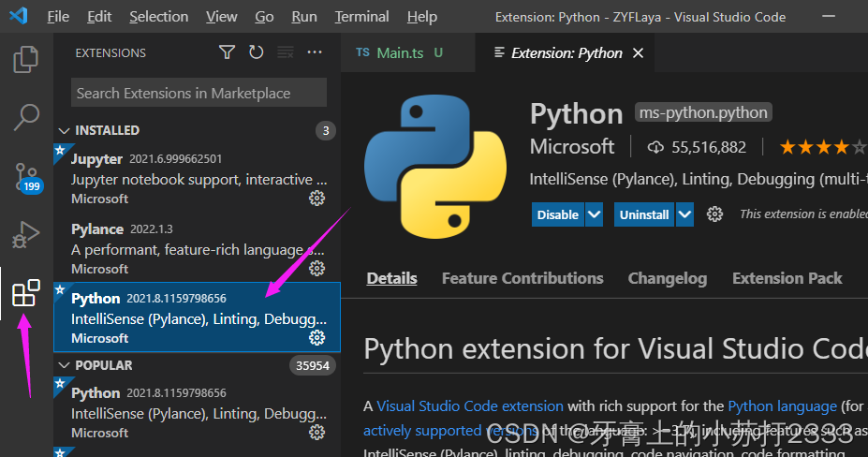Select the Python extension in installed list

pyautogui.click(x=197, y=317)
